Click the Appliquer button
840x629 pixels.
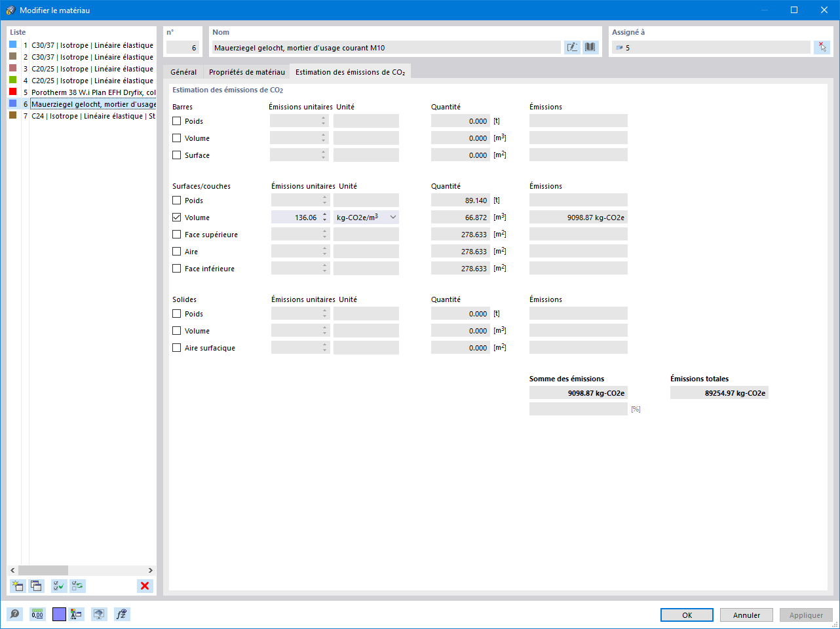click(x=806, y=615)
